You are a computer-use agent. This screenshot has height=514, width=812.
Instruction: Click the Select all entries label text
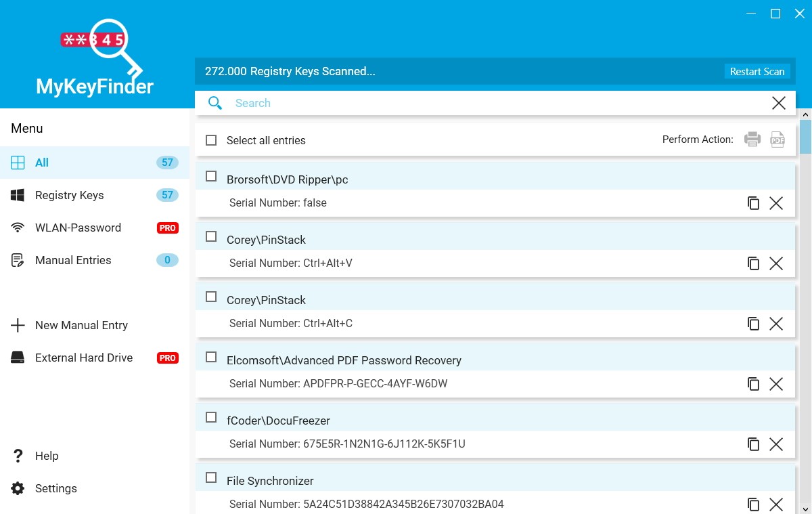tap(266, 140)
